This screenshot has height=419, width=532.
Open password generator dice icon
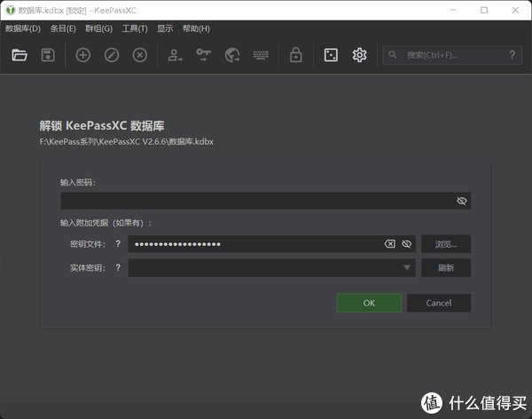coord(331,55)
